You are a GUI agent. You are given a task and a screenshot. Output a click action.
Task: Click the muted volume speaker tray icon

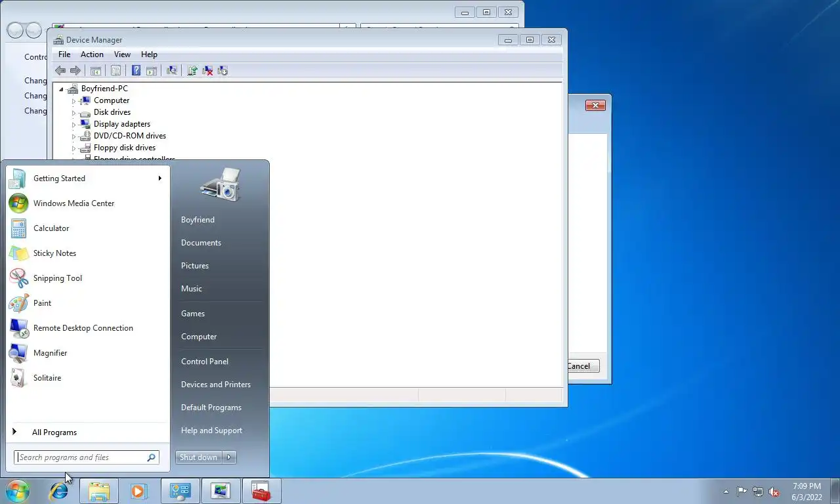pos(774,492)
